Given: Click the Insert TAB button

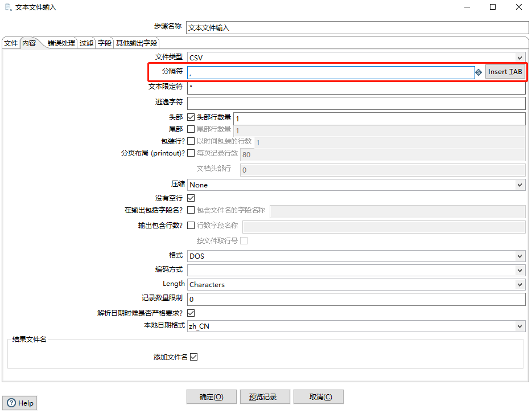Looking at the screenshot, I should coord(505,72).
